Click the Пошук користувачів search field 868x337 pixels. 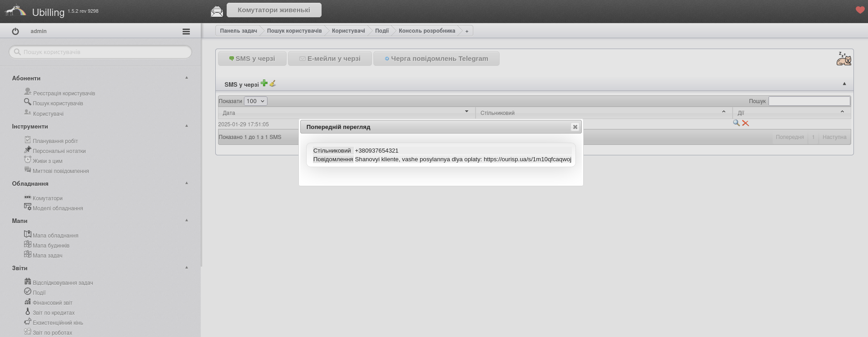point(100,52)
